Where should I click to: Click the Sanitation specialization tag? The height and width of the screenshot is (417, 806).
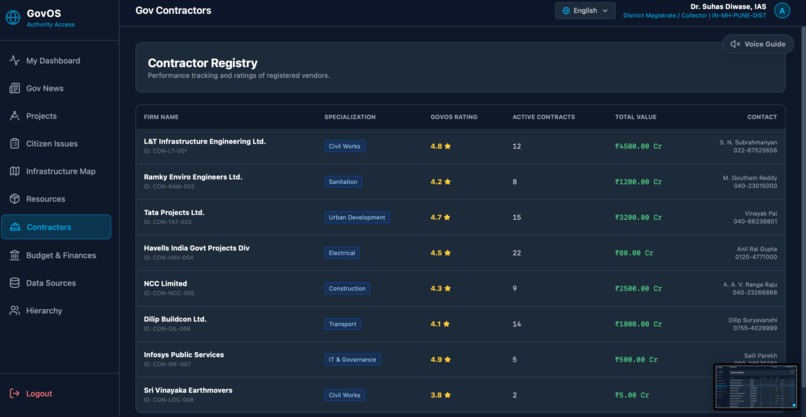343,182
